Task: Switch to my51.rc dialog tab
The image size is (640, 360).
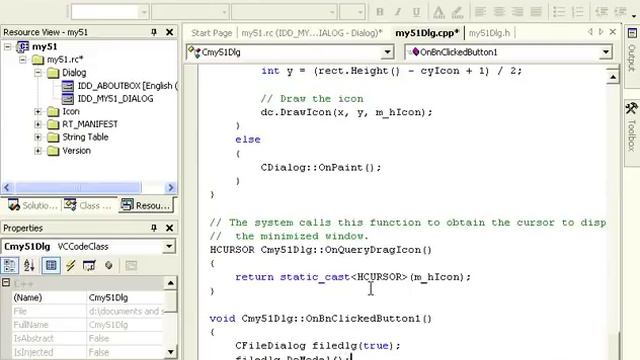Action: pos(311,33)
